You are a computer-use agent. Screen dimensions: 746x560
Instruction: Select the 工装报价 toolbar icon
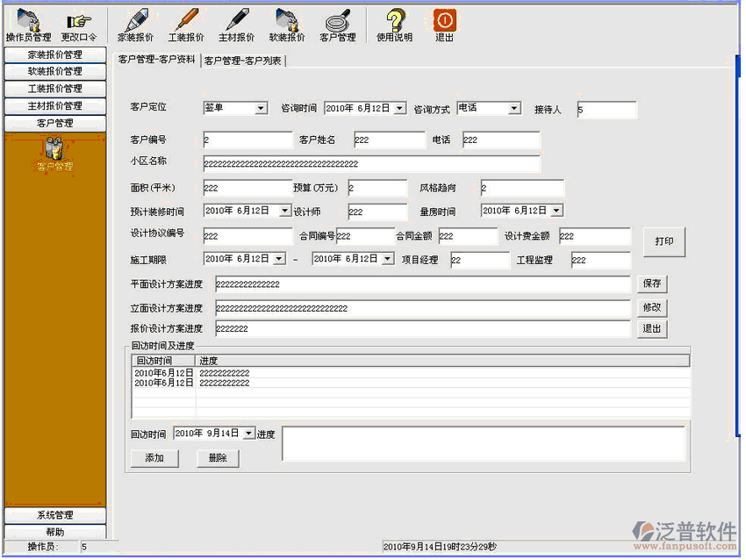coord(186,21)
